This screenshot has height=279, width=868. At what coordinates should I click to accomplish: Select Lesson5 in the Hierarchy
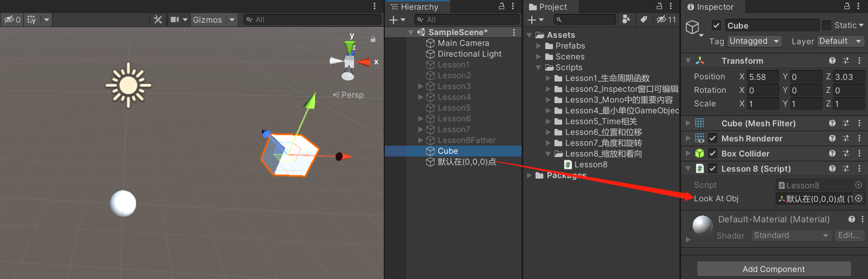454,108
